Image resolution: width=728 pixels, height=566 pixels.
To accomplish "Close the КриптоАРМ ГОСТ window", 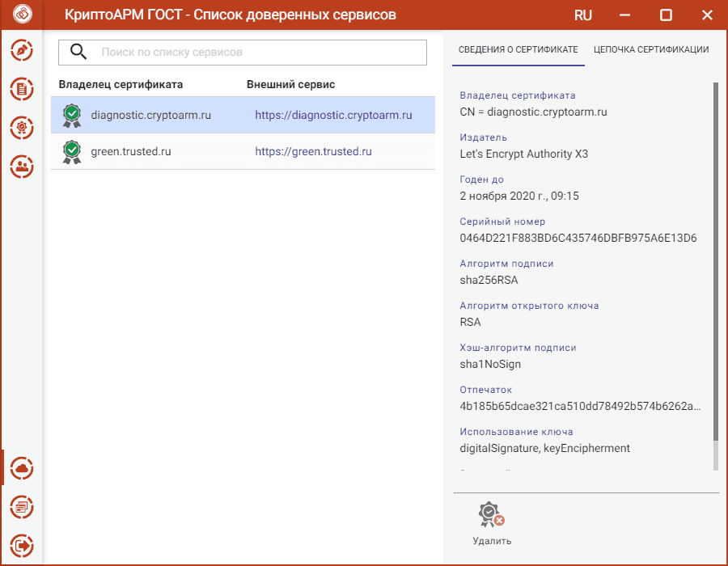I will [707, 15].
